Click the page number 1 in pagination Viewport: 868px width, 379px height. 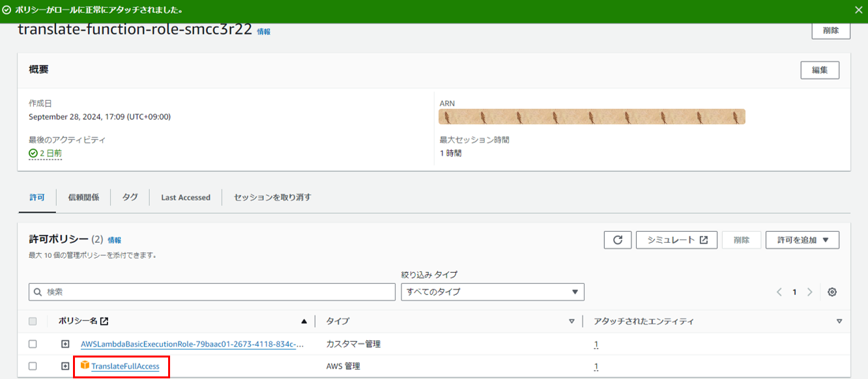794,292
